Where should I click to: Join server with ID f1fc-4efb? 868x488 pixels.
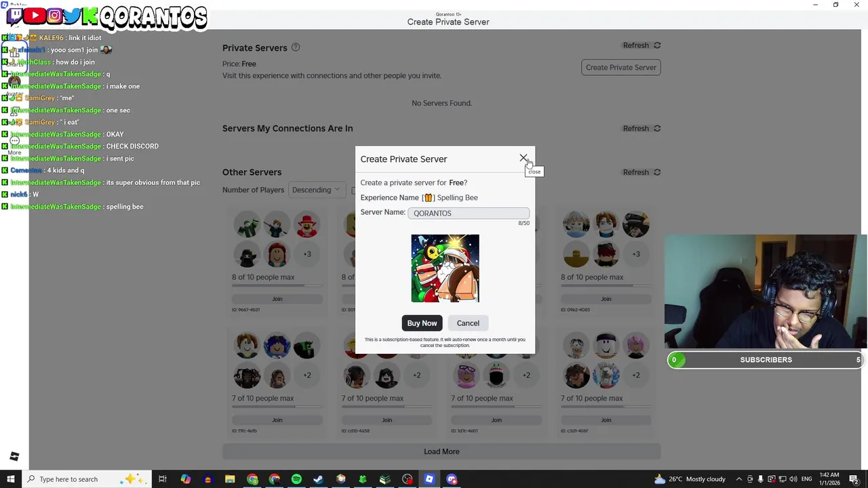pos(277,420)
